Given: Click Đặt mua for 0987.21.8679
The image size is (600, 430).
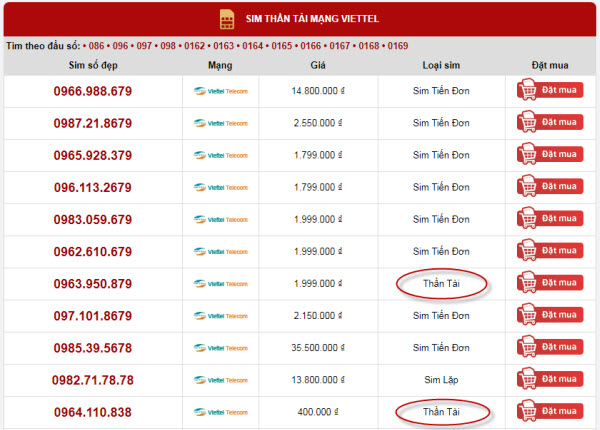Looking at the screenshot, I should click(550, 122).
